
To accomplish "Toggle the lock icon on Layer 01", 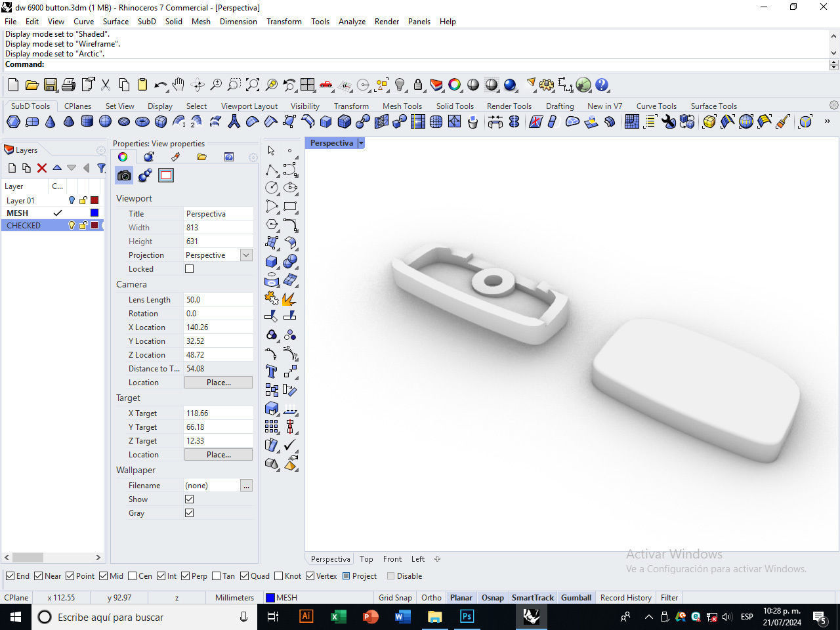I will (x=83, y=201).
